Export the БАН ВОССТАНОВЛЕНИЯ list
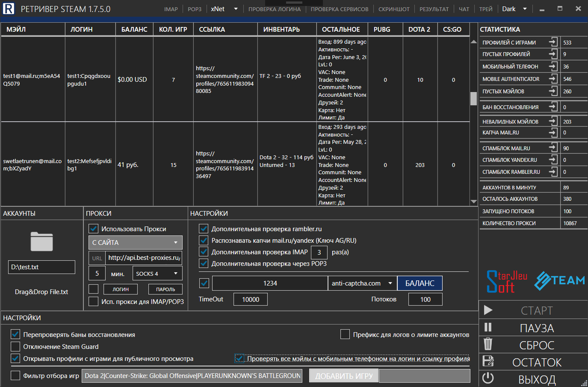Screen dimensions: 588x387 [553, 107]
